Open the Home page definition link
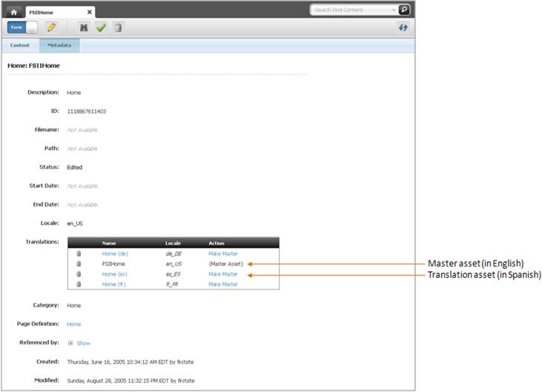 point(74,324)
